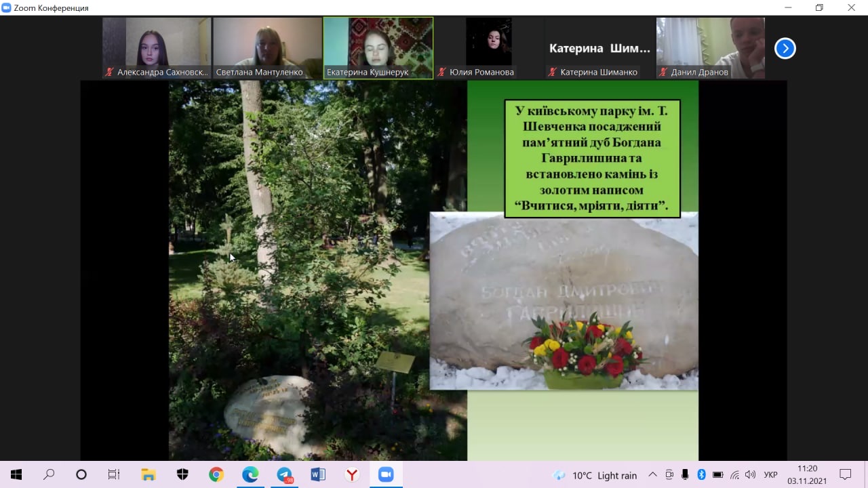Open the Windows Start menu
Screen dimensions: 868x488
[16, 474]
